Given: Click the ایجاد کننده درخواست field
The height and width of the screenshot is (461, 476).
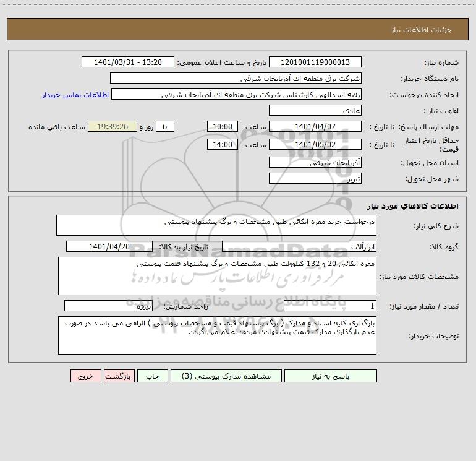Looking at the screenshot, I should (237, 94).
